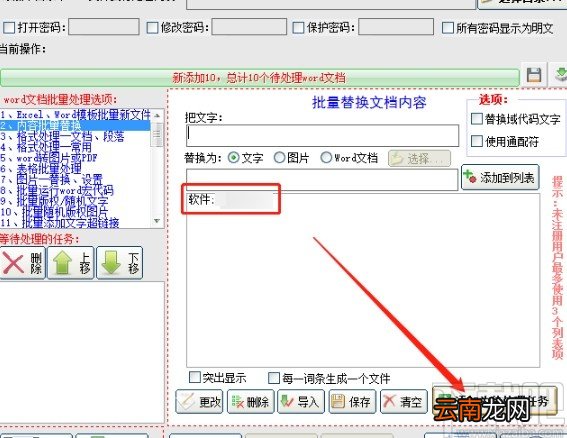567x438 pixels.
Task: Select the Word文档 radio button
Action: (326, 157)
